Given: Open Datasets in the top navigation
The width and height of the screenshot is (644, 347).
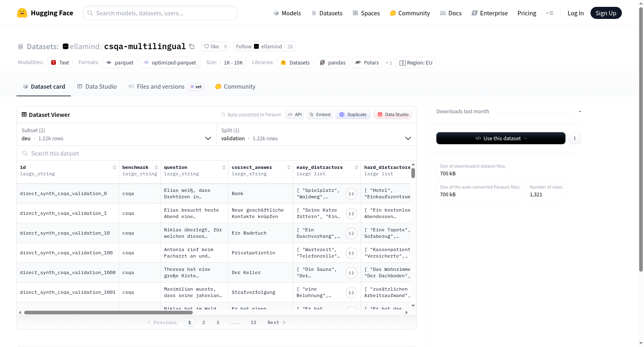Looking at the screenshot, I should point(327,13).
